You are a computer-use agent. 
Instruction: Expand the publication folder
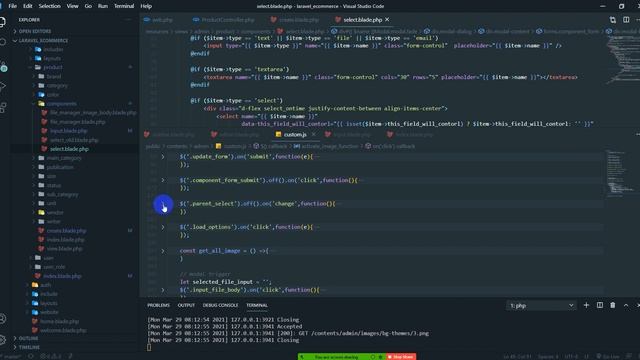(x=60, y=167)
